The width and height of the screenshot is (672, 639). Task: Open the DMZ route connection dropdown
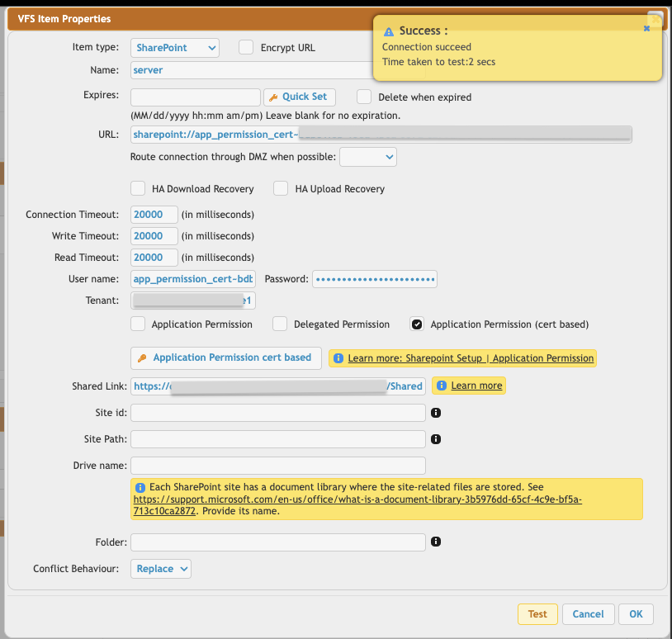367,156
